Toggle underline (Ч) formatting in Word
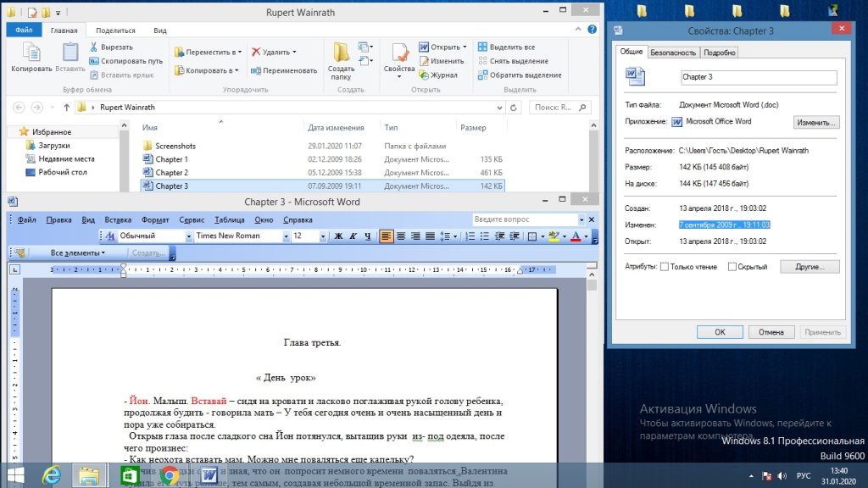The height and width of the screenshot is (488, 868). click(367, 236)
